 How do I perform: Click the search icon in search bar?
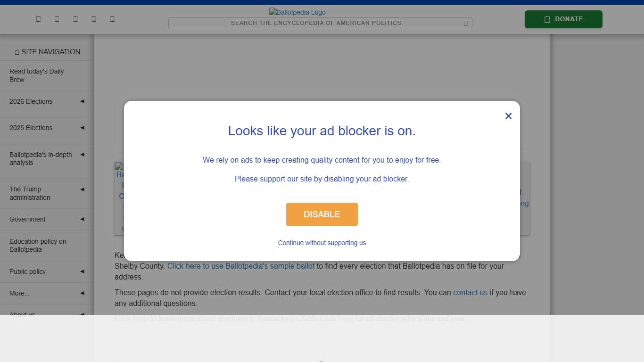pos(466,23)
